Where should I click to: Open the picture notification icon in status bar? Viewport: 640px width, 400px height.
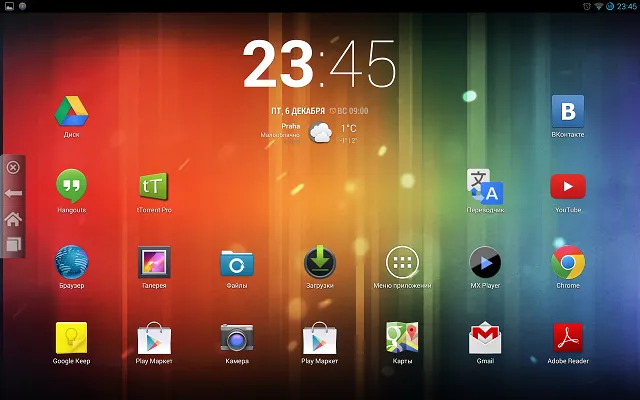tap(9, 6)
